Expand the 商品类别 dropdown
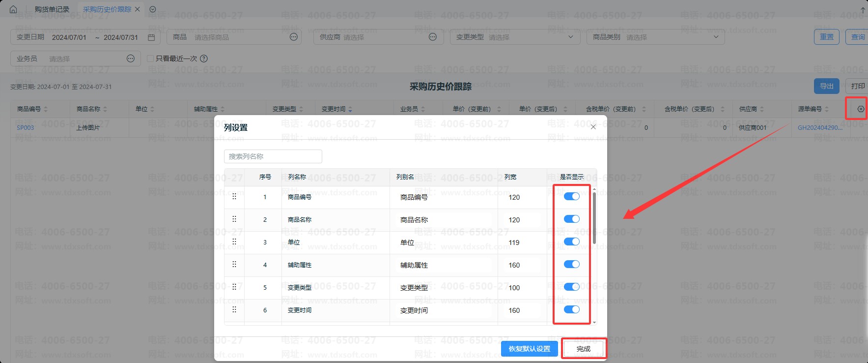This screenshot has width=868, height=363. (716, 37)
